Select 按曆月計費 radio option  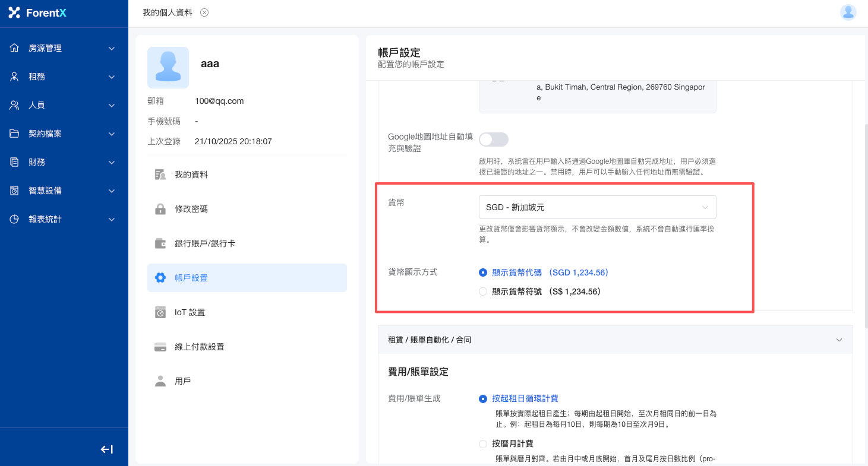(483, 443)
